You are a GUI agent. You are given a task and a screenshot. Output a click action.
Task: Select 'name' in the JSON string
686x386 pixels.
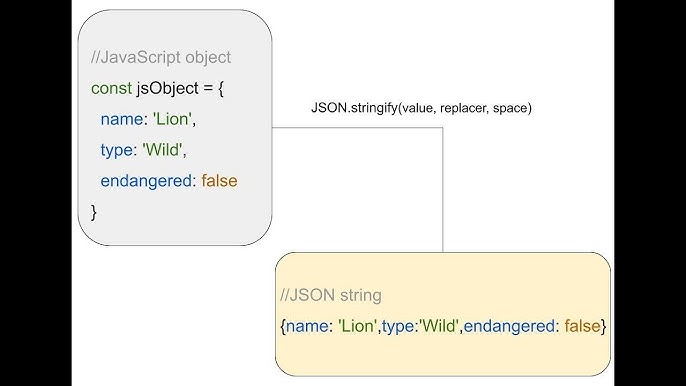(x=307, y=326)
